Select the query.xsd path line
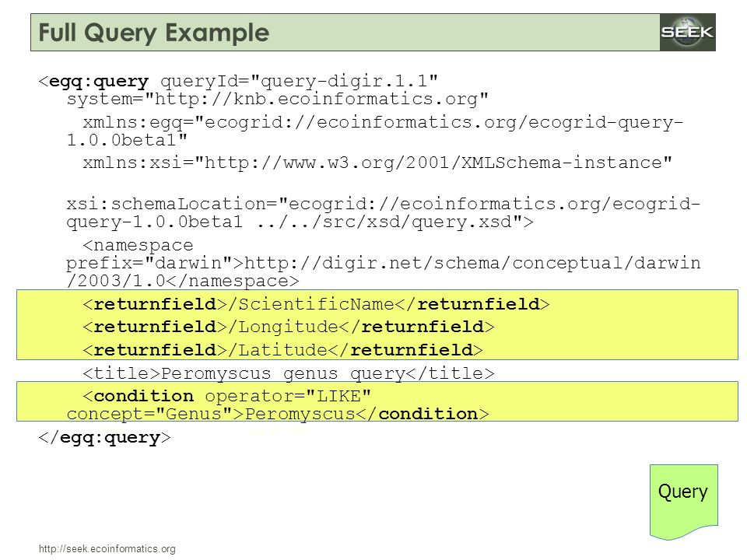 300,222
